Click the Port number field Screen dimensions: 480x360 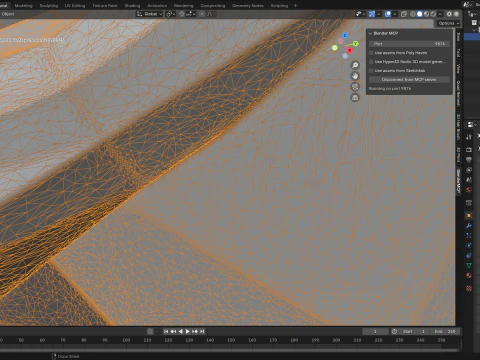(409, 44)
